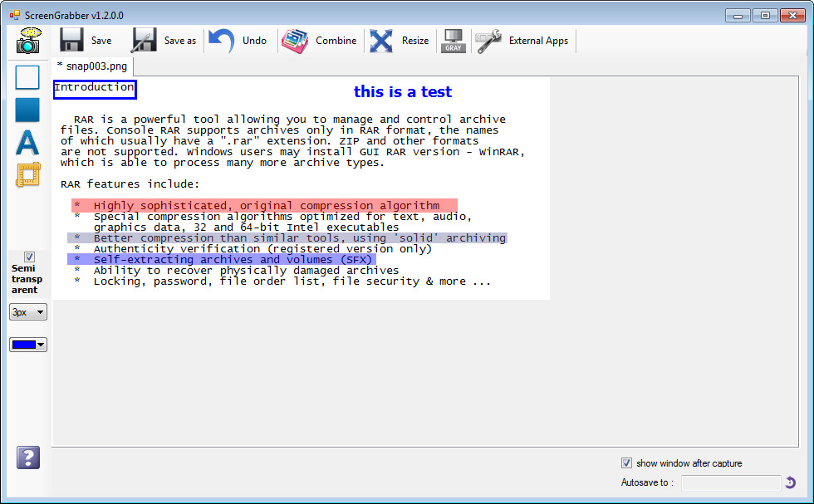Image resolution: width=814 pixels, height=504 pixels.
Task: Click the Save floppy disk icon
Action: click(x=71, y=40)
